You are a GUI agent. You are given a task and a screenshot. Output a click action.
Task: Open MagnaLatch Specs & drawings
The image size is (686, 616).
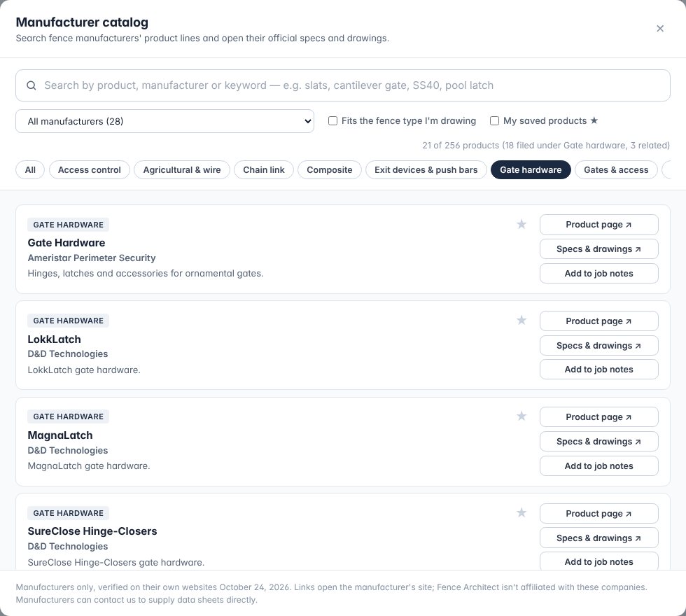[599, 442]
